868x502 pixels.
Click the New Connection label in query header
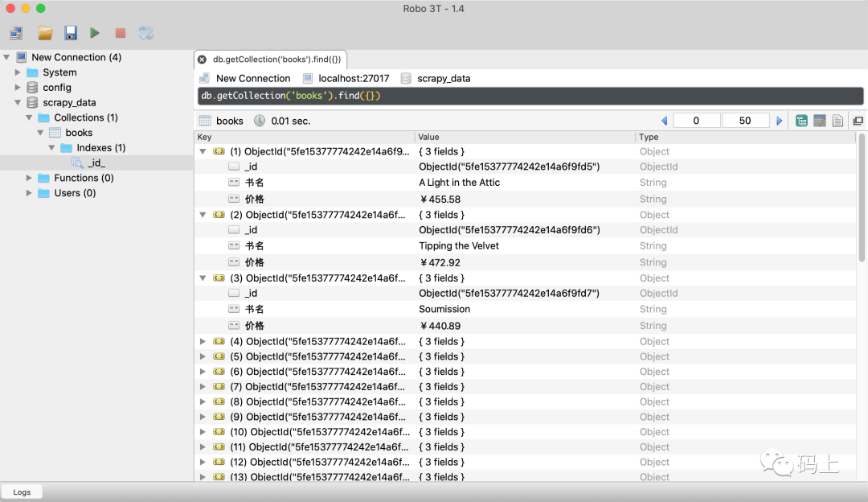253,78
